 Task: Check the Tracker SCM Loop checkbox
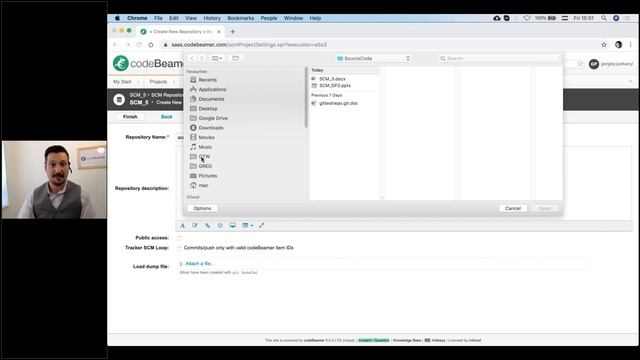click(x=180, y=248)
